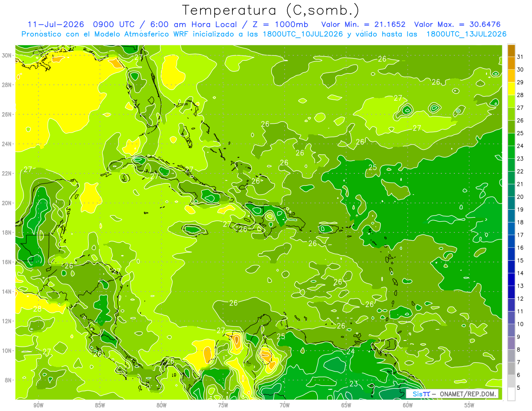The height and width of the screenshot is (411, 532).
Task: Click the '20N' latitude axis label
Action: pos(8,203)
